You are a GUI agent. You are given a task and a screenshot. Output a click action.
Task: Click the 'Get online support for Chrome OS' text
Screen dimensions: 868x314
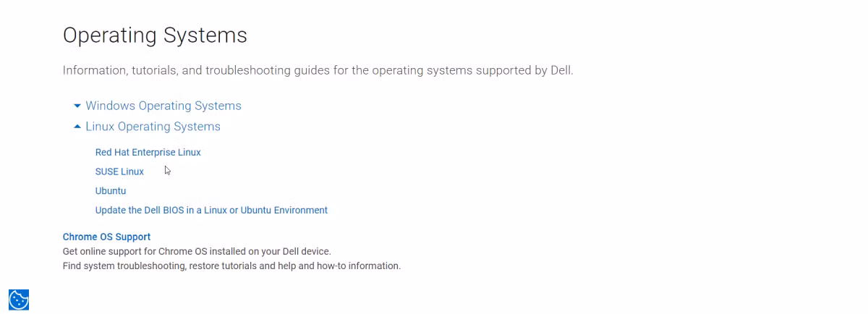pyautogui.click(x=197, y=252)
